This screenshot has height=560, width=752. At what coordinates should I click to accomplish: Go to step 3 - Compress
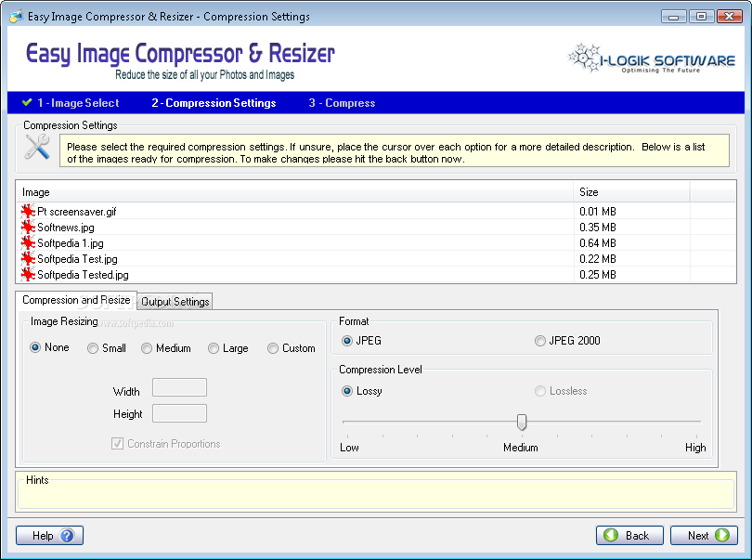pos(342,103)
